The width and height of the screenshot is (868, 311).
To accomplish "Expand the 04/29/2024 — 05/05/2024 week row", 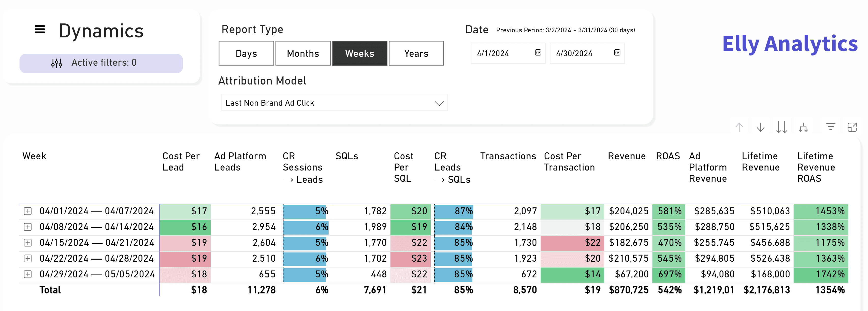I will [28, 274].
